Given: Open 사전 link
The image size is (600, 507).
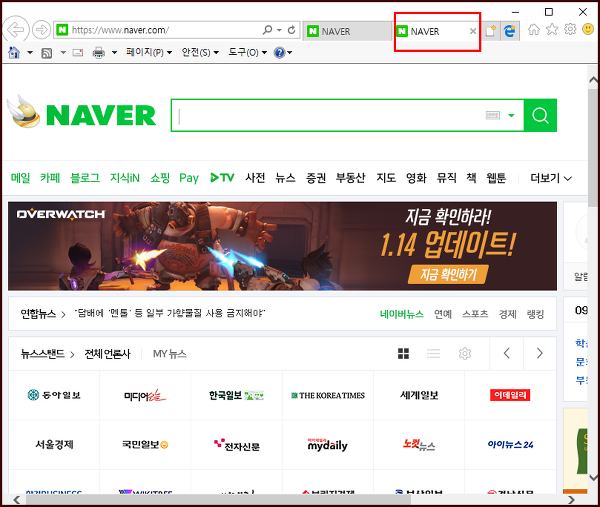Looking at the screenshot, I should tap(255, 178).
